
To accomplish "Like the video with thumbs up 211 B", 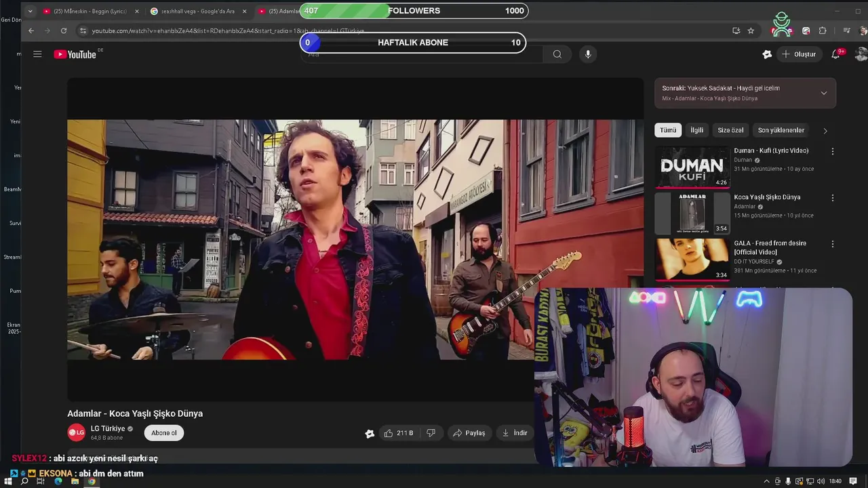I will (x=399, y=433).
